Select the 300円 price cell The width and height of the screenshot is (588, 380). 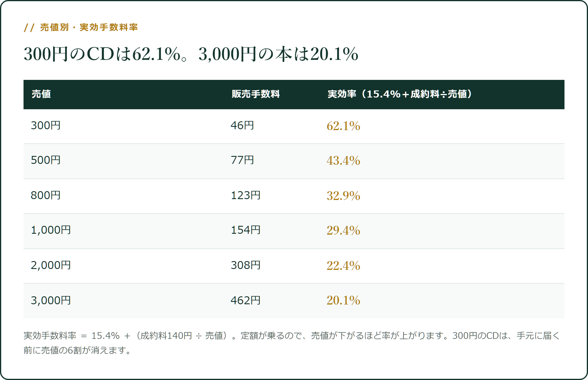pyautogui.click(x=46, y=125)
